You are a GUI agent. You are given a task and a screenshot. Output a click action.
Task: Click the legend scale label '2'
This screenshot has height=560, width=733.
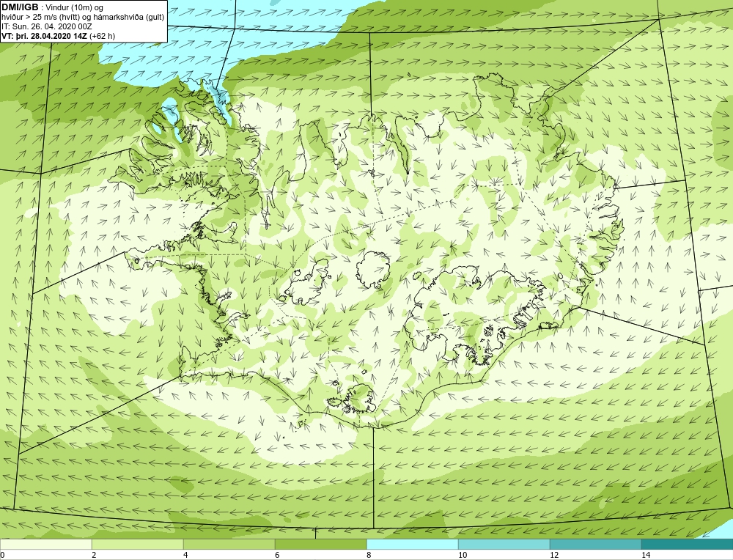tap(94, 555)
